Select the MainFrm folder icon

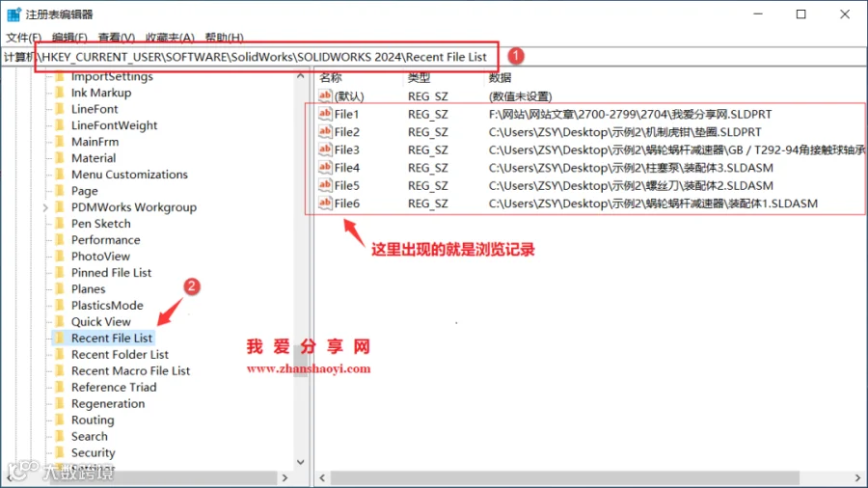pos(59,142)
